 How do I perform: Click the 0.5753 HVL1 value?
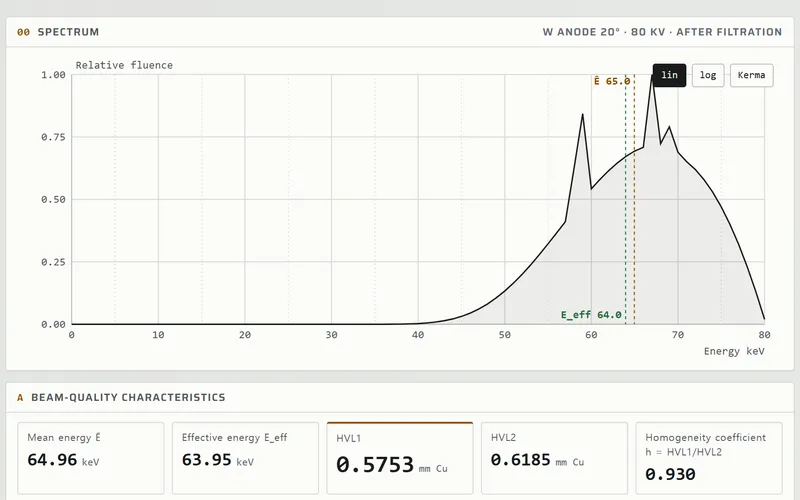tap(375, 465)
